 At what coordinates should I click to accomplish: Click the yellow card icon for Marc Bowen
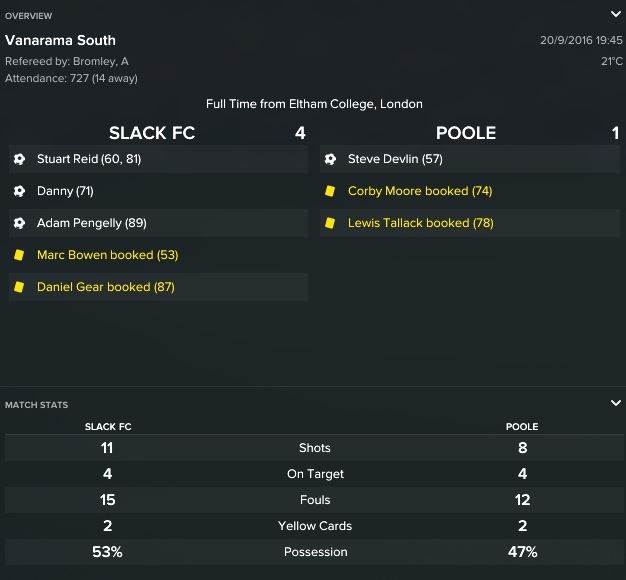pos(19,255)
